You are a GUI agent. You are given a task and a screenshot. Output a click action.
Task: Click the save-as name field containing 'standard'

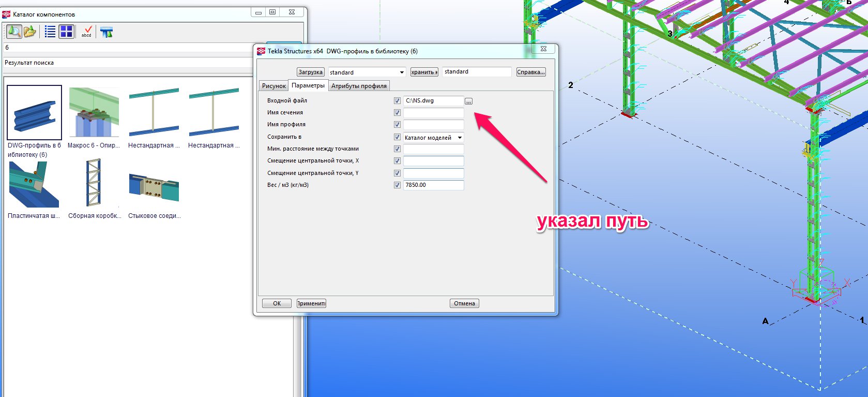(477, 72)
